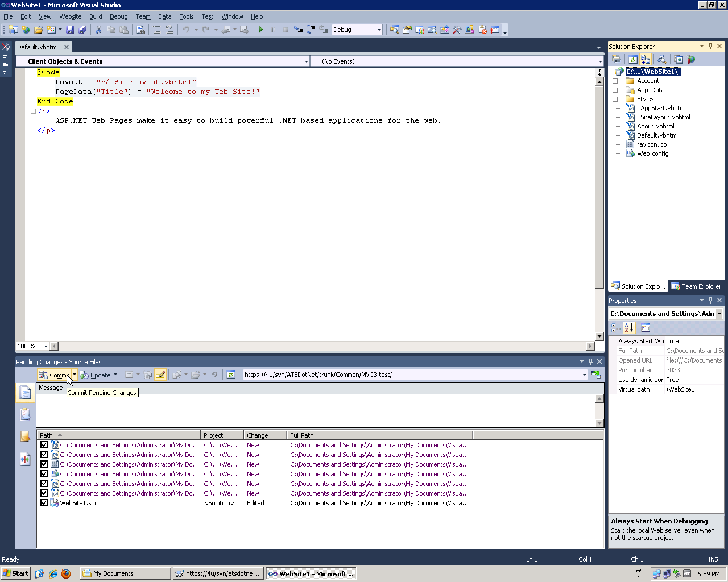
Task: Click the editor vertical scrollbar down arrow
Action: pyautogui.click(x=599, y=336)
